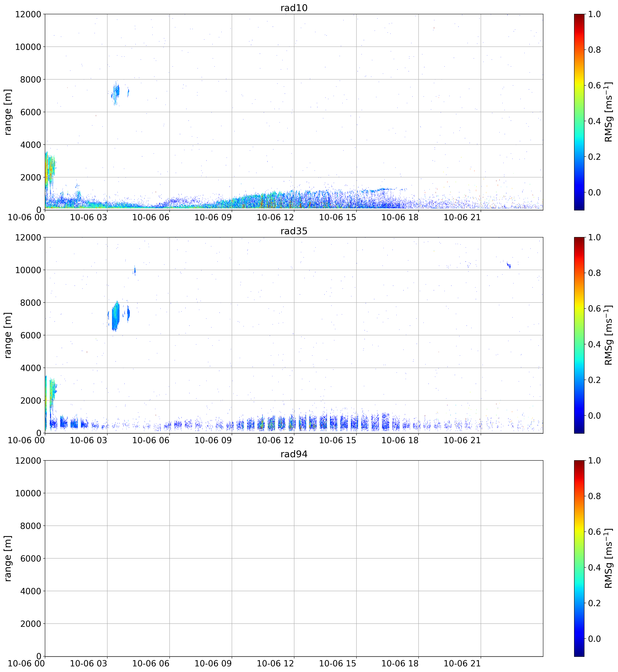Select the rad94 panel's color scale bar
The height and width of the screenshot is (672, 618).
pyautogui.click(x=579, y=558)
